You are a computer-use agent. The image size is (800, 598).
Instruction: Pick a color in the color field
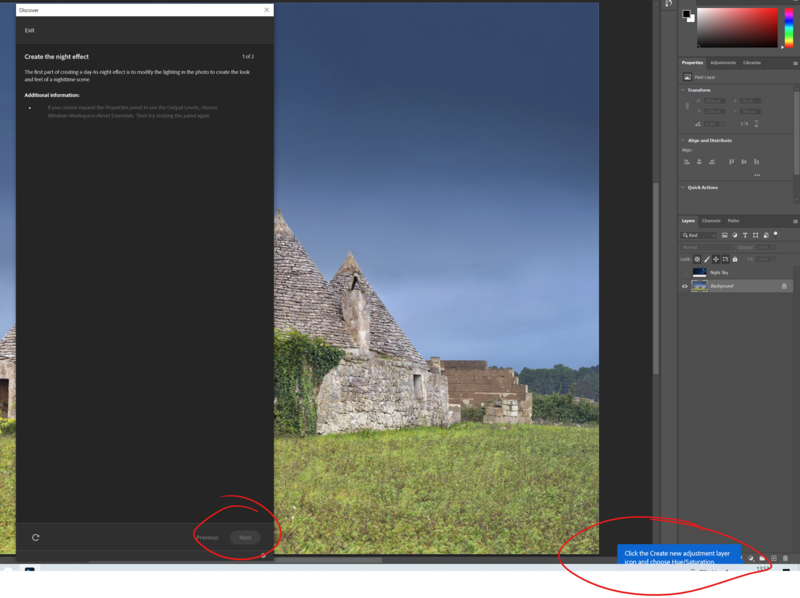[x=737, y=28]
